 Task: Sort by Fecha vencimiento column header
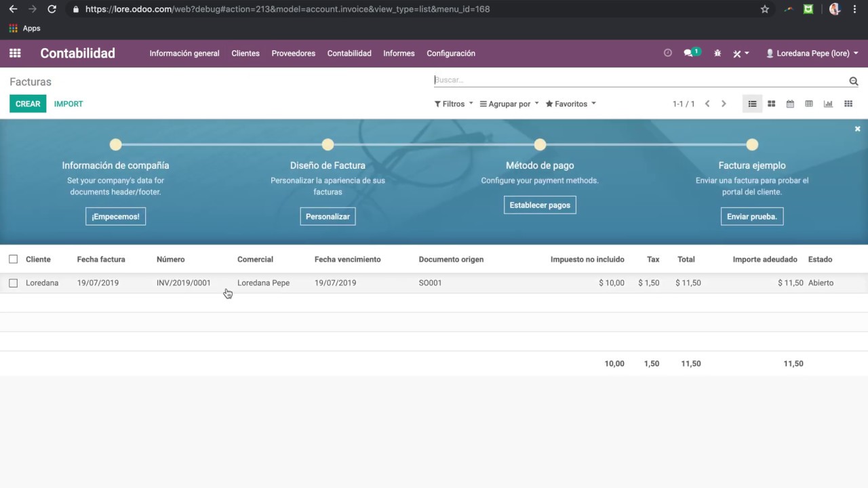[x=347, y=259]
